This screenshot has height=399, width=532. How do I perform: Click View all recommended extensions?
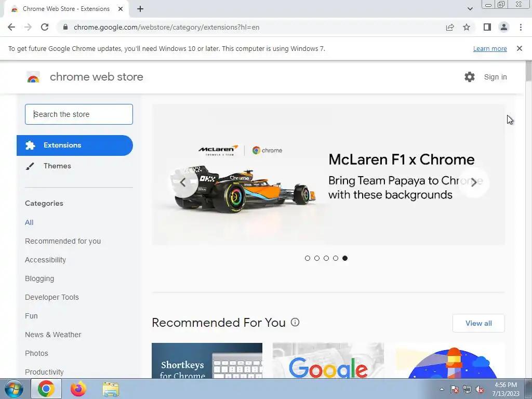click(x=478, y=323)
